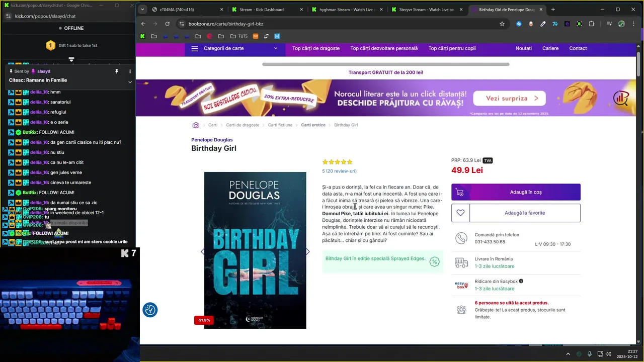Click the five-star rating

point(337,162)
